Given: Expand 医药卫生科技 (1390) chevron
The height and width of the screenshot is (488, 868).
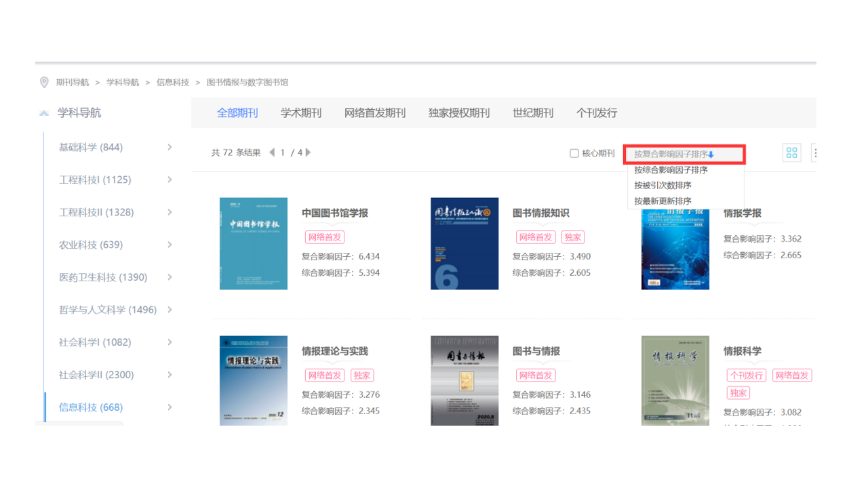Looking at the screenshot, I should [x=170, y=277].
